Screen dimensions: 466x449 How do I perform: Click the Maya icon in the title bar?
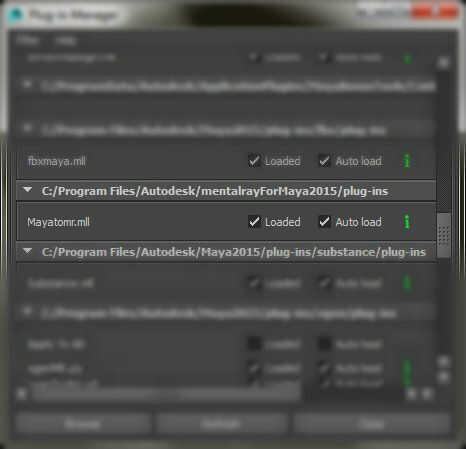15,15
